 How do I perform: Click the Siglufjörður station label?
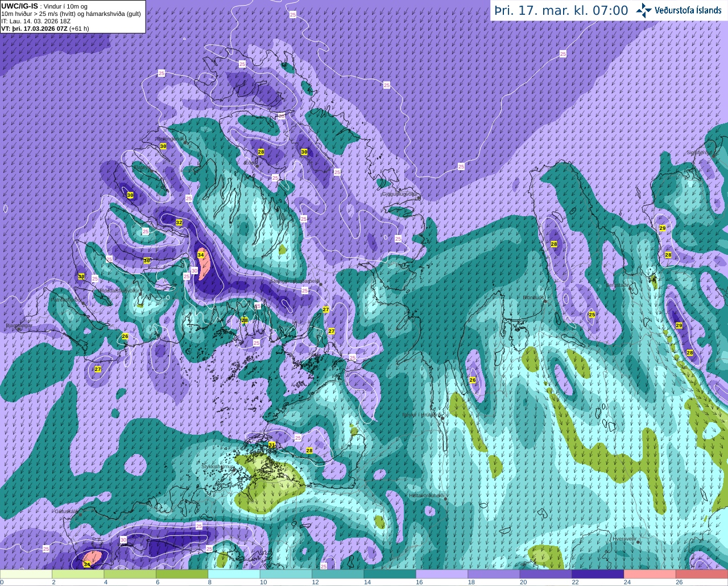click(698, 152)
